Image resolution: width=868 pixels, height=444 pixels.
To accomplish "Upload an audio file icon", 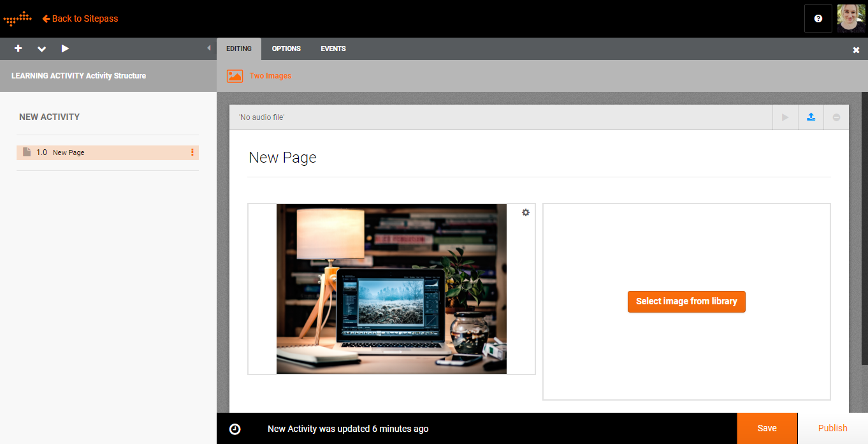I will click(x=811, y=117).
